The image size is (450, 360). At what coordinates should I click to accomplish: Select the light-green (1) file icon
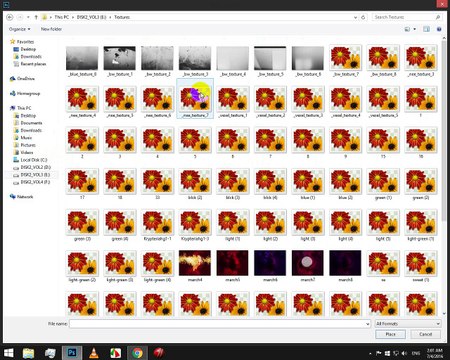[x=421, y=223]
